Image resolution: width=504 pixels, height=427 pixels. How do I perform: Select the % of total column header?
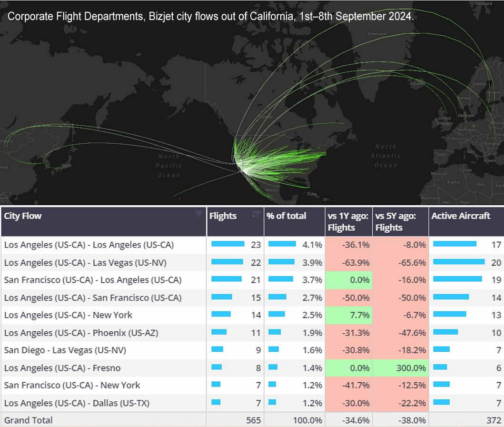287,216
